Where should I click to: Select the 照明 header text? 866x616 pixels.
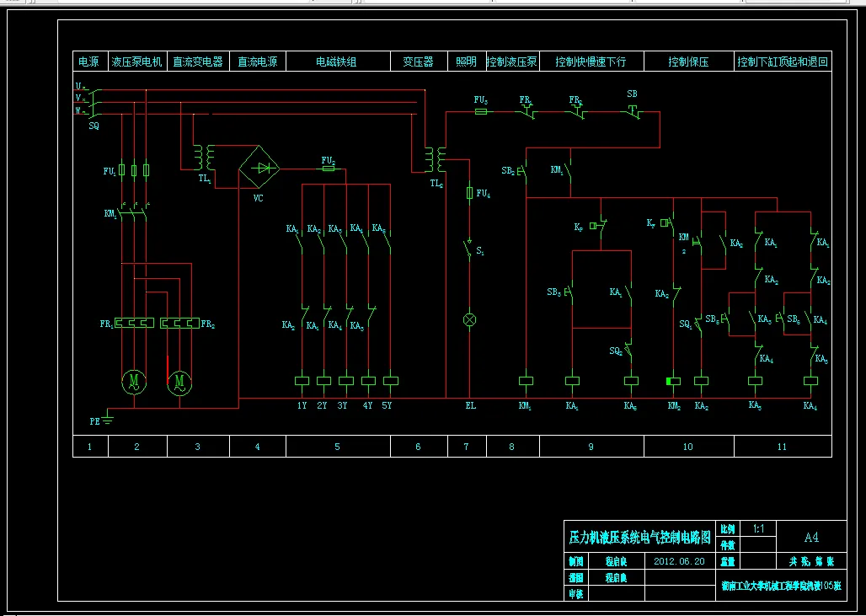click(x=466, y=62)
